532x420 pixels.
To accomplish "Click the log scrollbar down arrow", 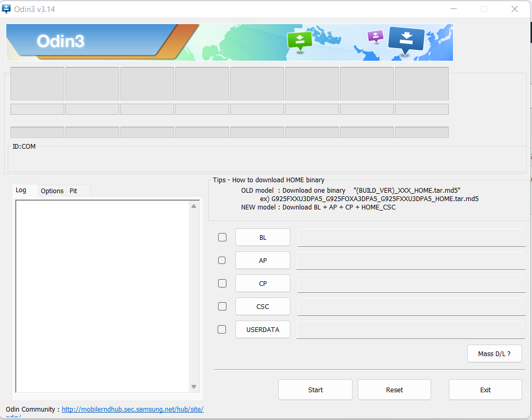I will point(194,386).
